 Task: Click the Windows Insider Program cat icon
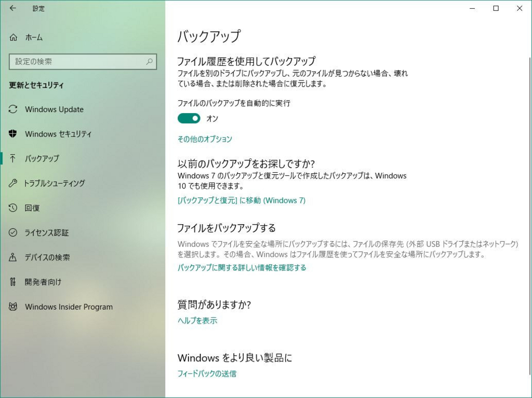coord(13,307)
